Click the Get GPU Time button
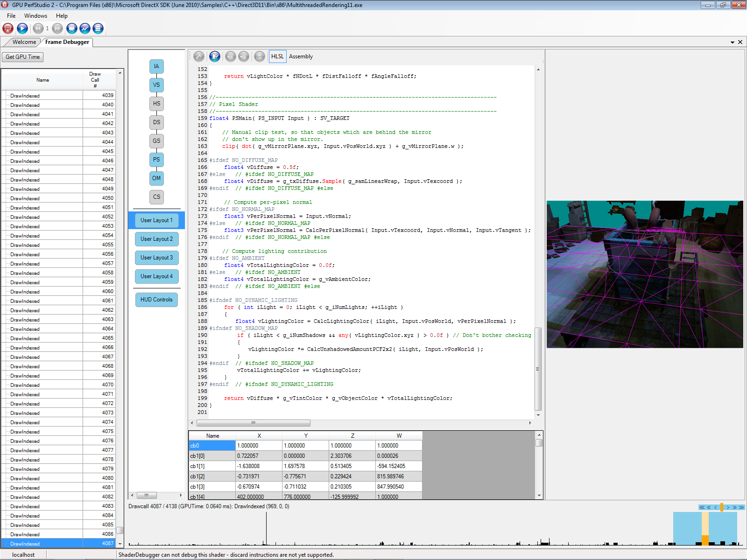747x560 pixels. (22, 57)
